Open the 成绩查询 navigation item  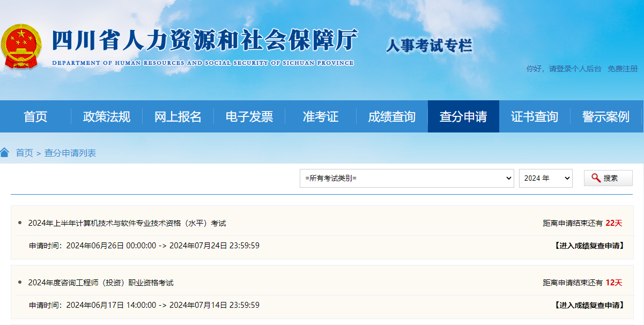[392, 116]
